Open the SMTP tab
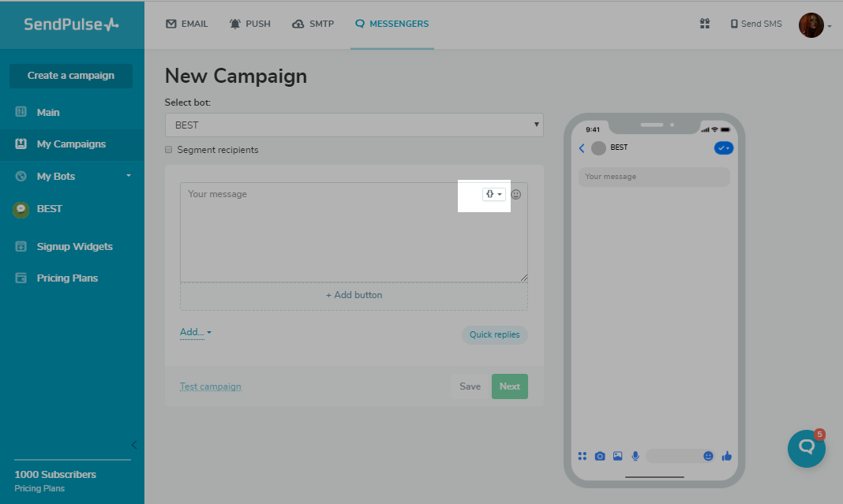Image resolution: width=843 pixels, height=504 pixels. pos(313,24)
